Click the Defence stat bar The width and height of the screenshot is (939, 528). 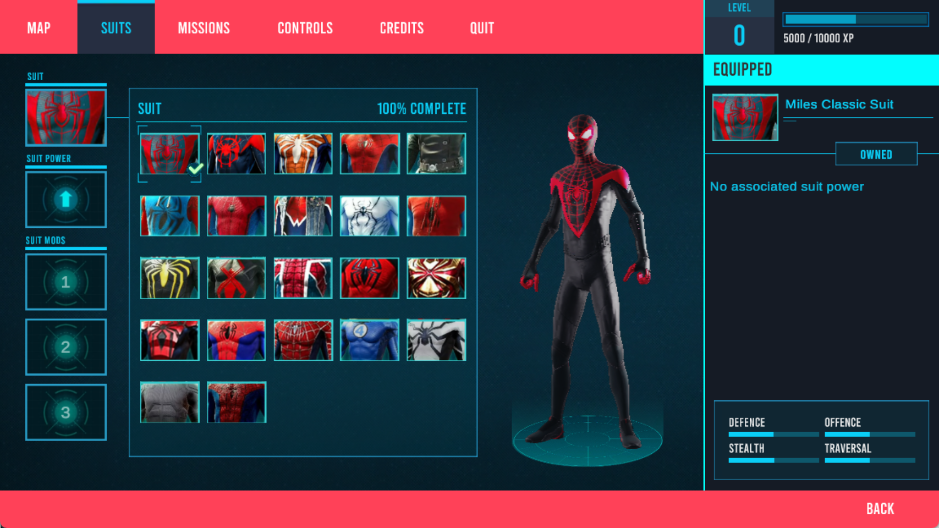[774, 435]
